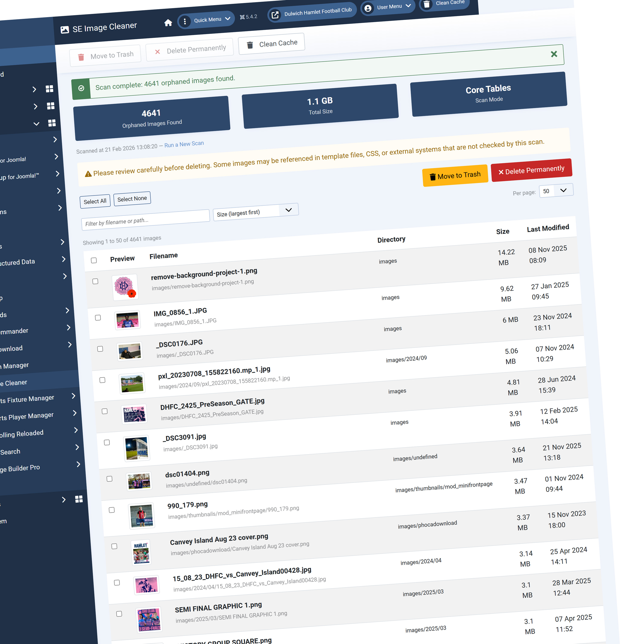This screenshot has width=644, height=644.
Task: Click the external link icon beside Dulwich Hamlet
Action: 275,15
